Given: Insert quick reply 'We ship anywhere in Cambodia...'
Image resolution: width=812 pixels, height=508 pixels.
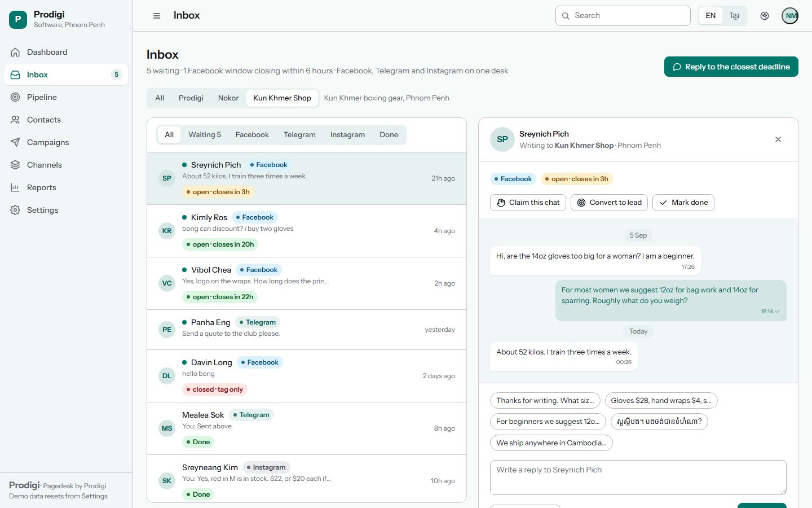Looking at the screenshot, I should 551,443.
